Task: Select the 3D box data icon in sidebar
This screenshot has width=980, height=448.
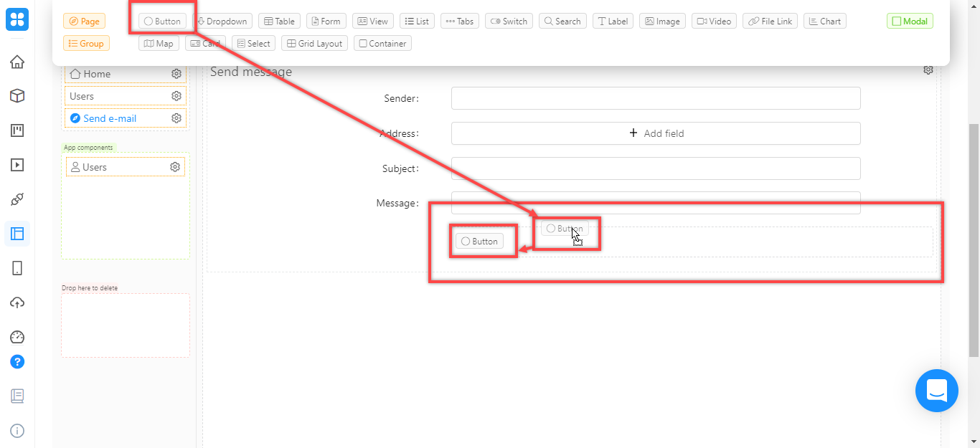Action: pyautogui.click(x=17, y=95)
